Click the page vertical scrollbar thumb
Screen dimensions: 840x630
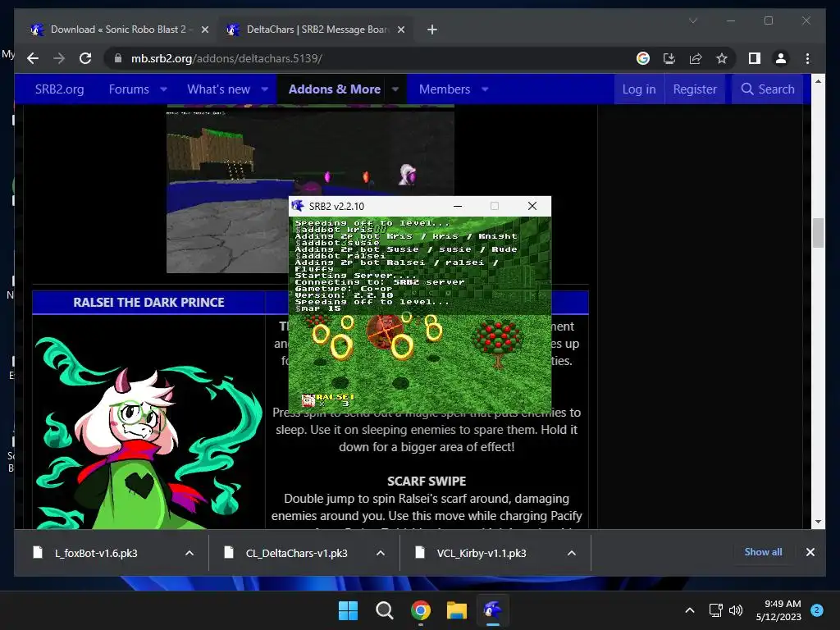pos(818,233)
